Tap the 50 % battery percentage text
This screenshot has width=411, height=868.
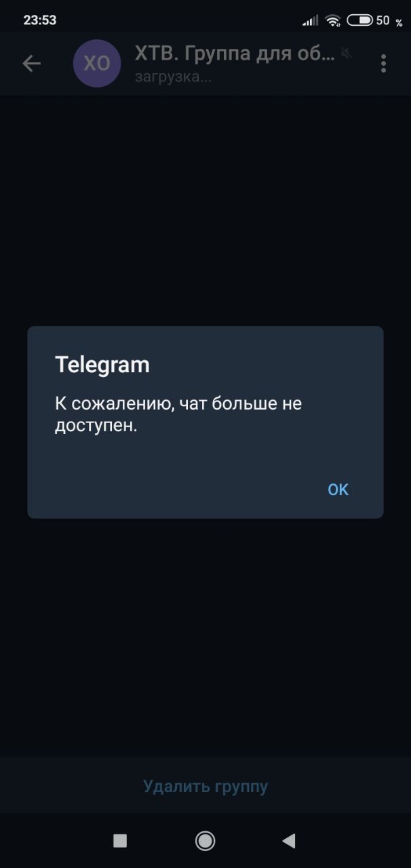[x=389, y=21]
